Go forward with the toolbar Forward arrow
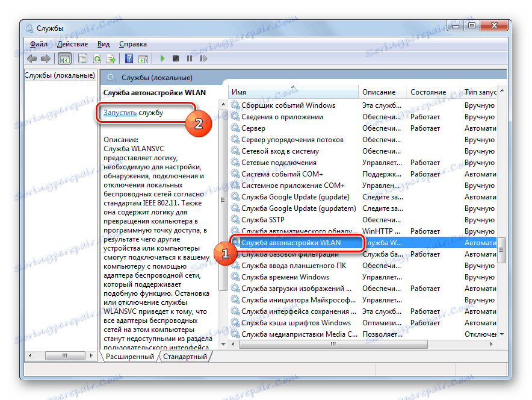This screenshot has width=532, height=400. 46,59
